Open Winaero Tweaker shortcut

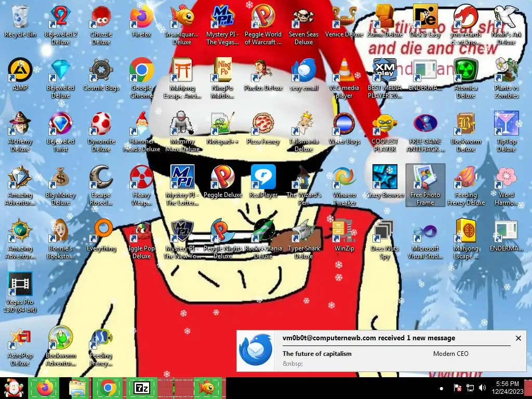tap(344, 185)
